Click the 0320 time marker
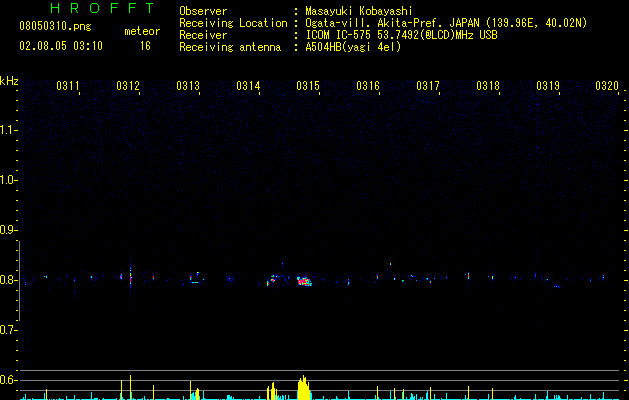This screenshot has width=629, height=400. (607, 86)
